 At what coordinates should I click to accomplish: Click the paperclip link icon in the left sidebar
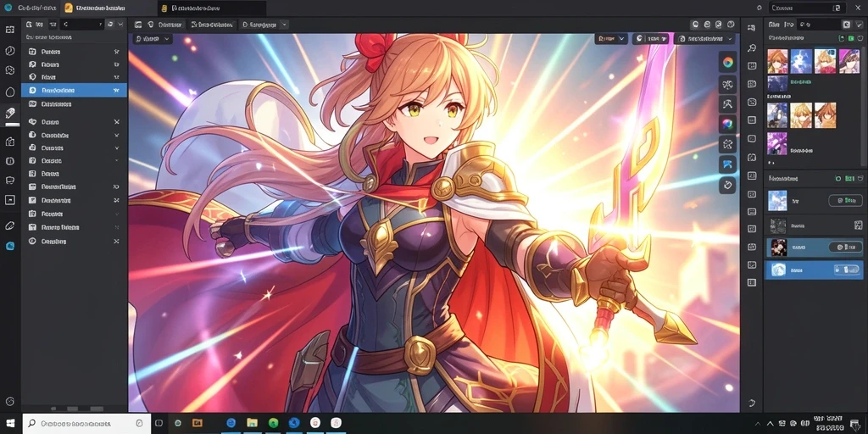click(x=10, y=225)
